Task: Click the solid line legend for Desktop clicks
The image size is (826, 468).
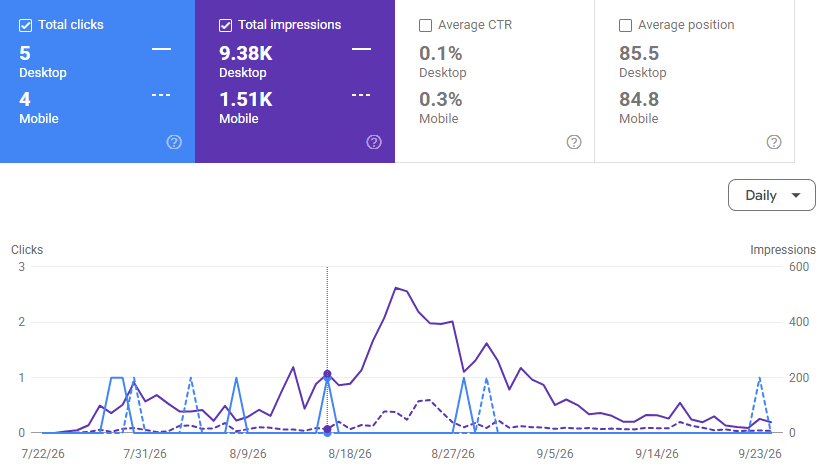Action: coord(161,49)
